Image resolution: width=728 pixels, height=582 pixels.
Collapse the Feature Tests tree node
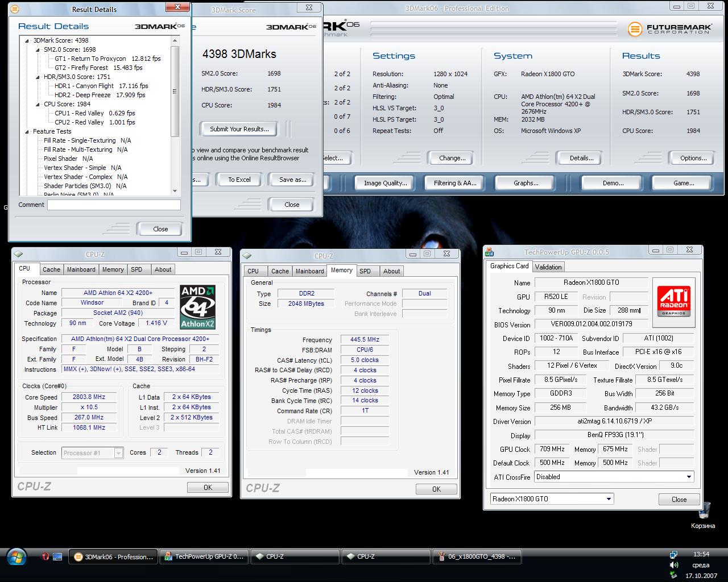point(27,131)
